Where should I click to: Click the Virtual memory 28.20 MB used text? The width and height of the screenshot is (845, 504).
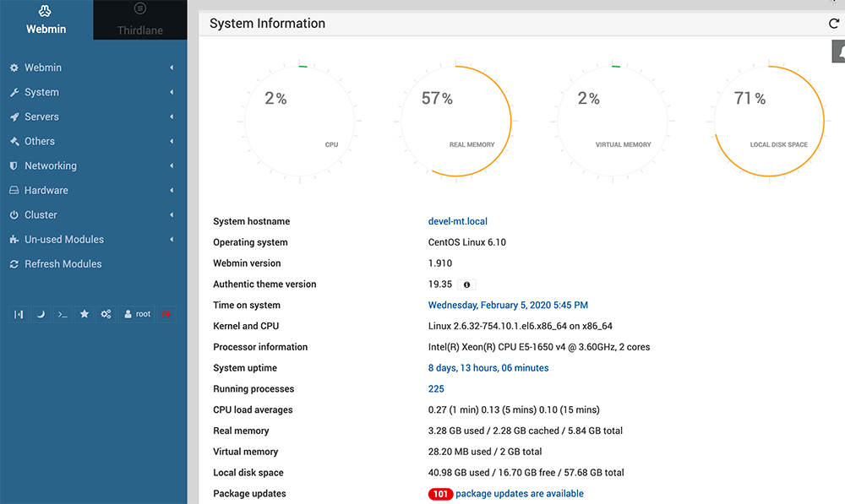click(485, 452)
